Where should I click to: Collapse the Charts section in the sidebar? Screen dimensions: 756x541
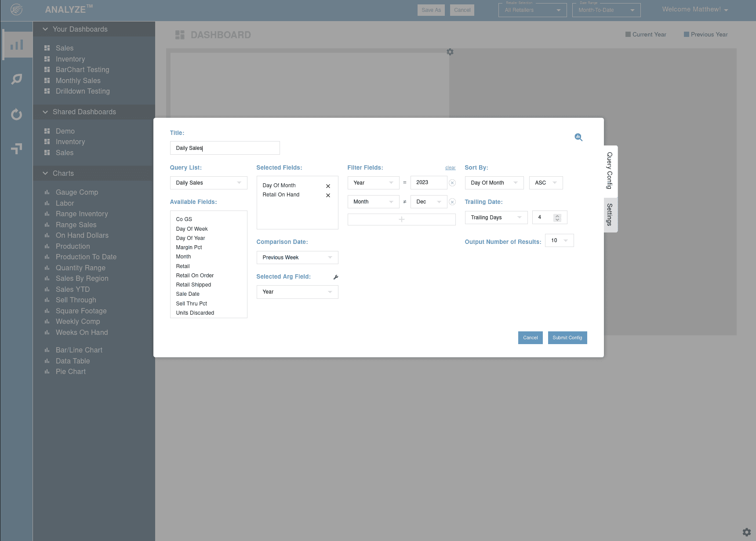45,173
